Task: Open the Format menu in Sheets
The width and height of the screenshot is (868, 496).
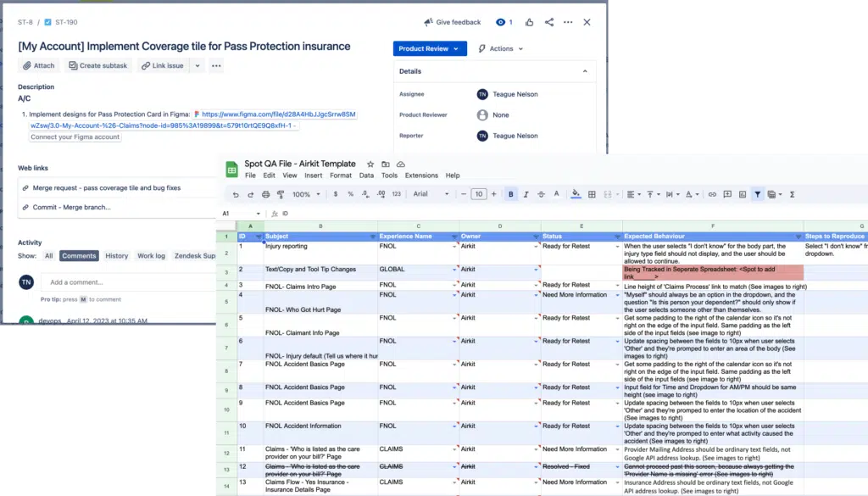Action: click(x=341, y=176)
